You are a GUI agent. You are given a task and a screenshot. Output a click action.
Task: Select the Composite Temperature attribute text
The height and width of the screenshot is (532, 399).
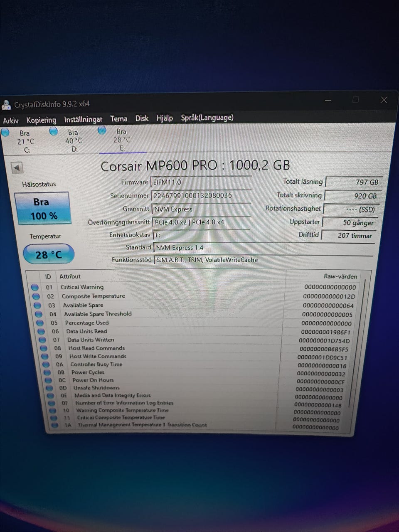point(93,296)
